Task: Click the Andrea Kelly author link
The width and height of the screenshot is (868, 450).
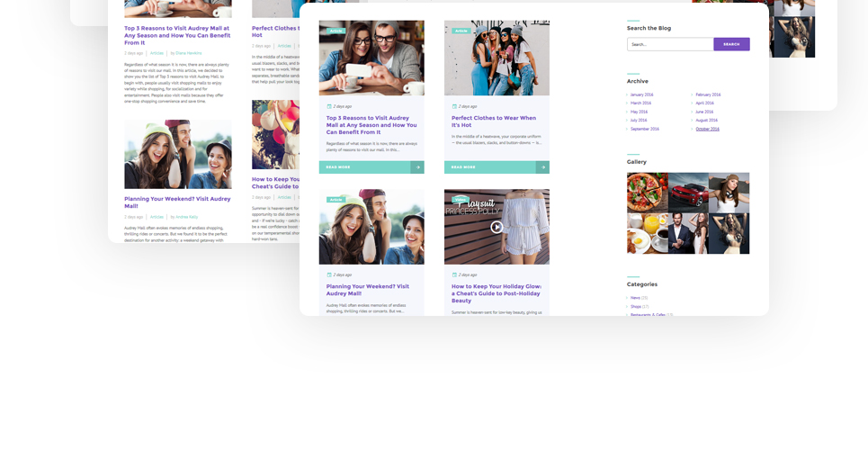Action: pos(186,217)
